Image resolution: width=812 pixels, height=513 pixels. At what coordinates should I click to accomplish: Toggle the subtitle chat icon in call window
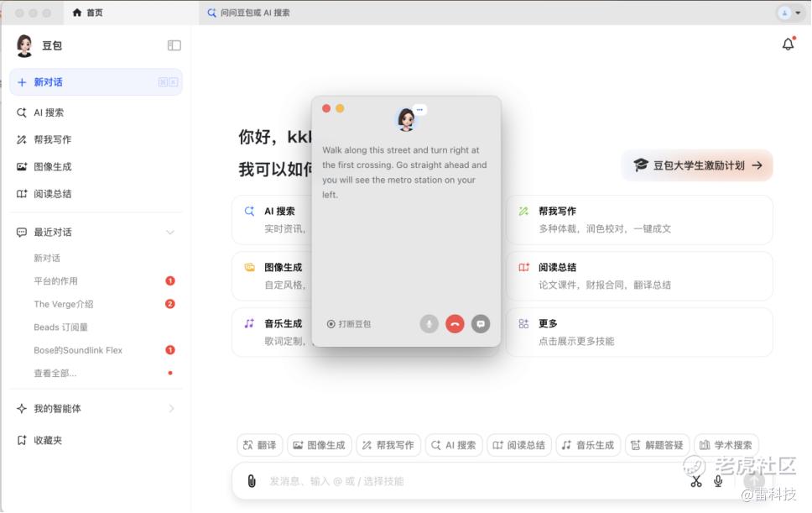pyautogui.click(x=481, y=324)
